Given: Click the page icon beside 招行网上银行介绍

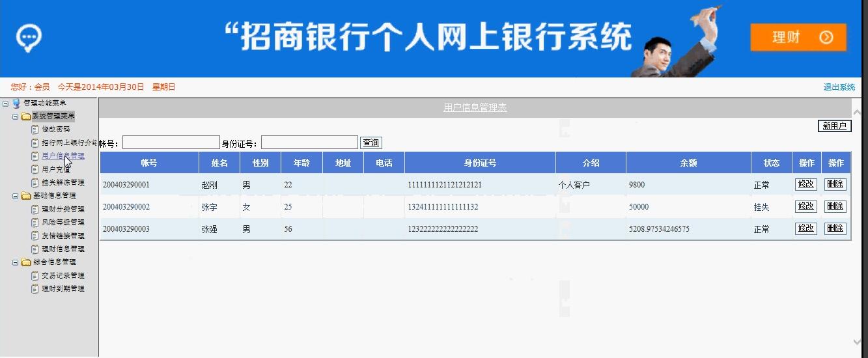Looking at the screenshot, I should [x=35, y=143].
